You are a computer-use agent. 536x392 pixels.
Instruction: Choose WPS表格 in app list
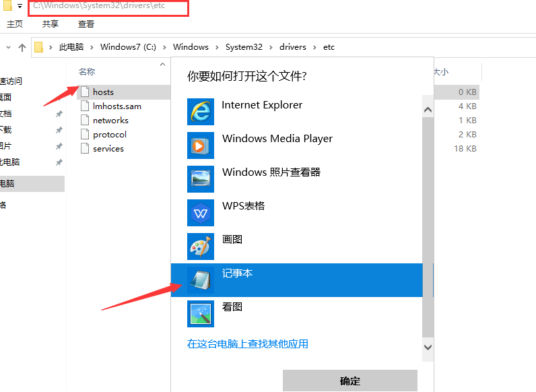(297, 213)
